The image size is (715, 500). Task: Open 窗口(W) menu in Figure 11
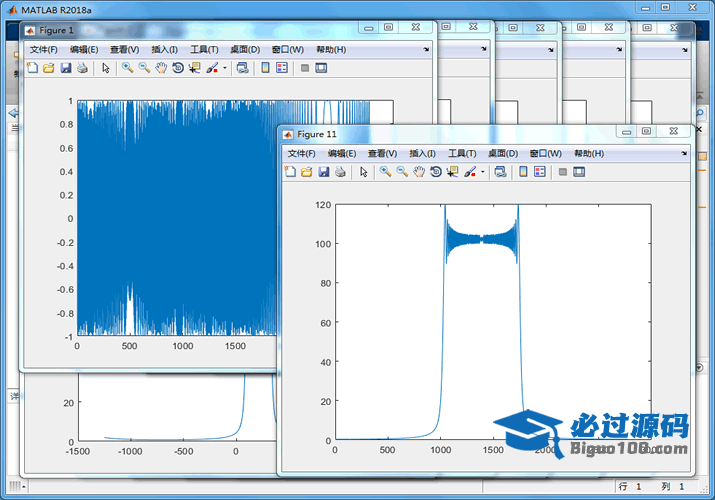tap(546, 154)
